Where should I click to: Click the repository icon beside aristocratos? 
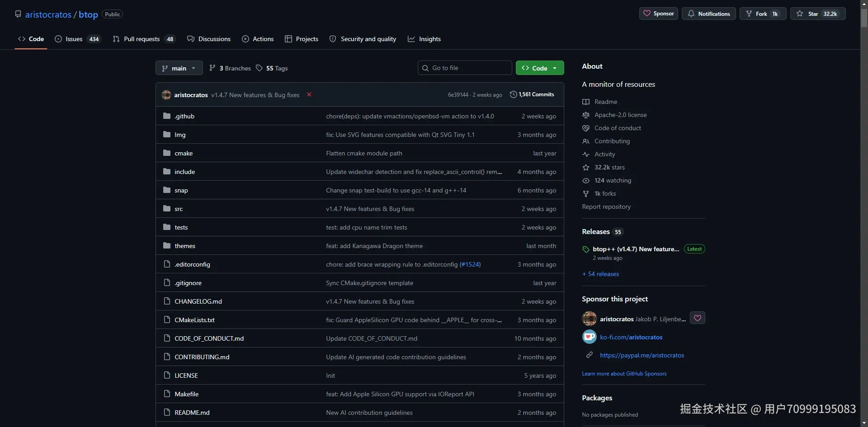coord(18,14)
